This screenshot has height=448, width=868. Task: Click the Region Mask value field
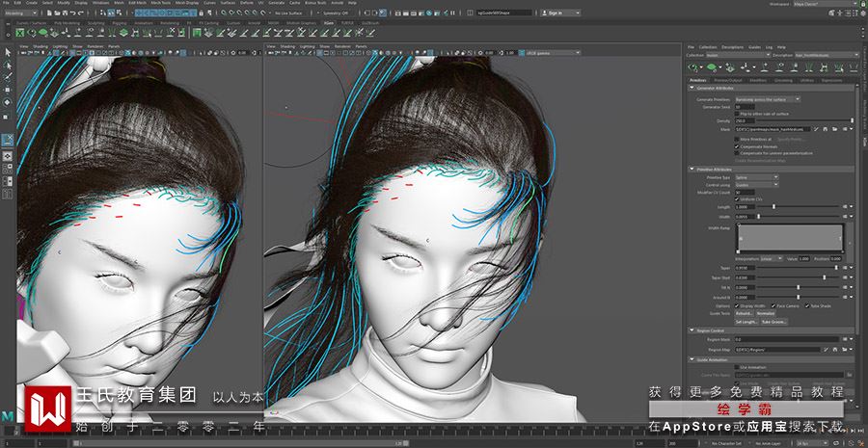[x=787, y=339]
